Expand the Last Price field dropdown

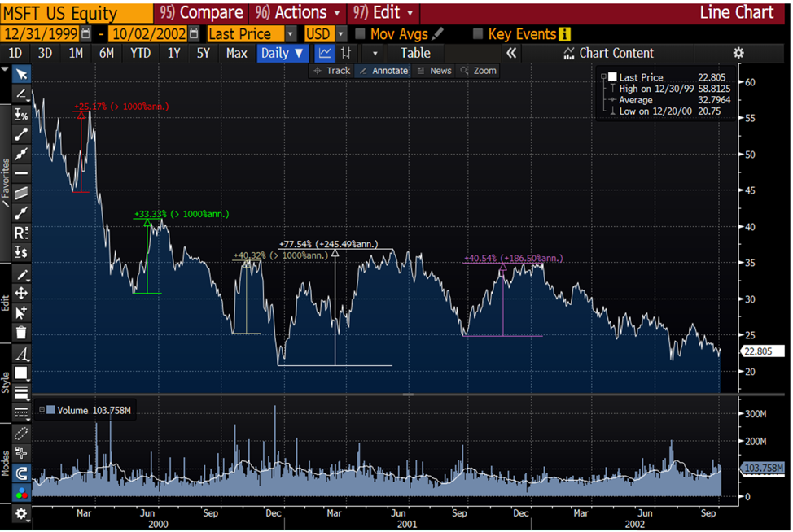(291, 34)
